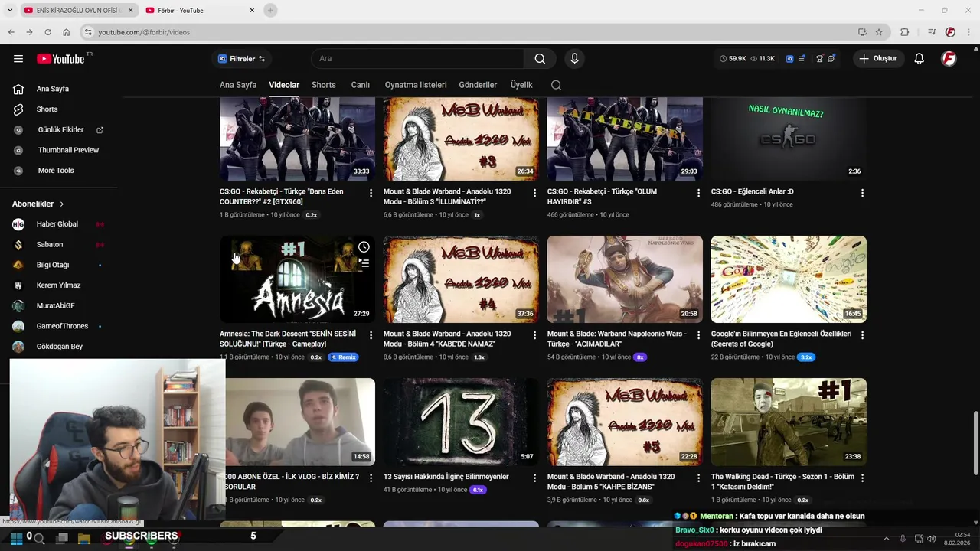Screen dimensions: 980x551
Task: Play the 13 Sayısı video thumbnail
Action: point(461,422)
